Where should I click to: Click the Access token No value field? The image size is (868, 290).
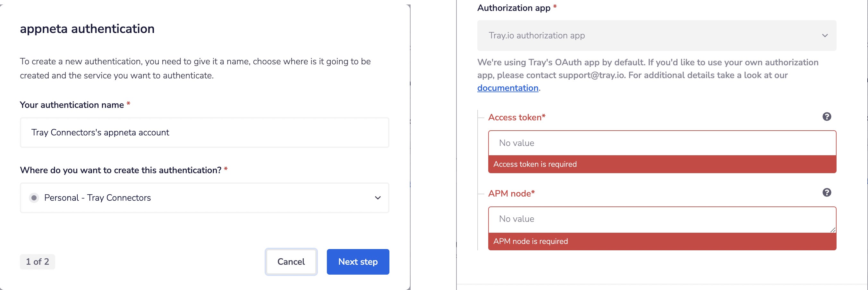coord(662,143)
